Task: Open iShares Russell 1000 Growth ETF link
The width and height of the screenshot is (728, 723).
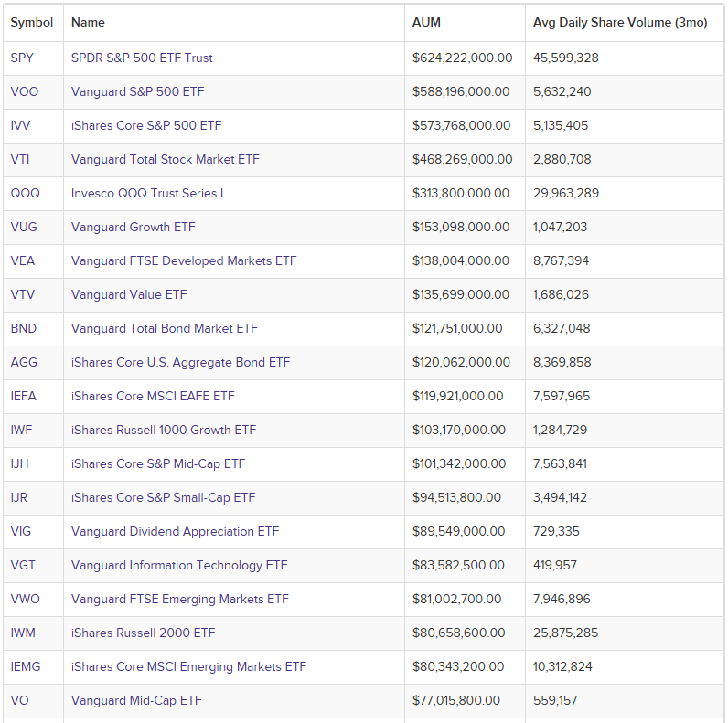Action: tap(164, 431)
